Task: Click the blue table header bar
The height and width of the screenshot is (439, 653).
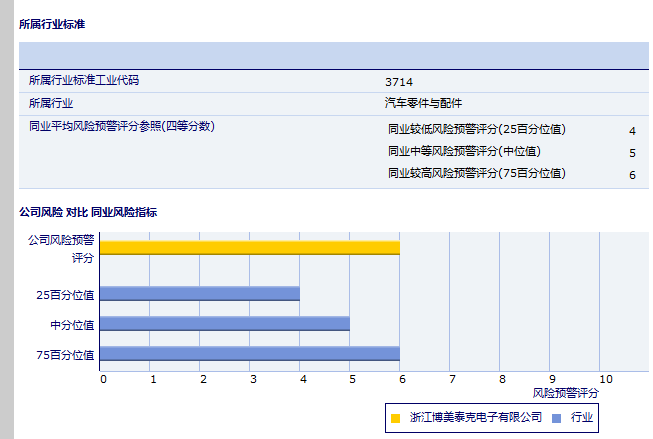Action: (x=333, y=55)
